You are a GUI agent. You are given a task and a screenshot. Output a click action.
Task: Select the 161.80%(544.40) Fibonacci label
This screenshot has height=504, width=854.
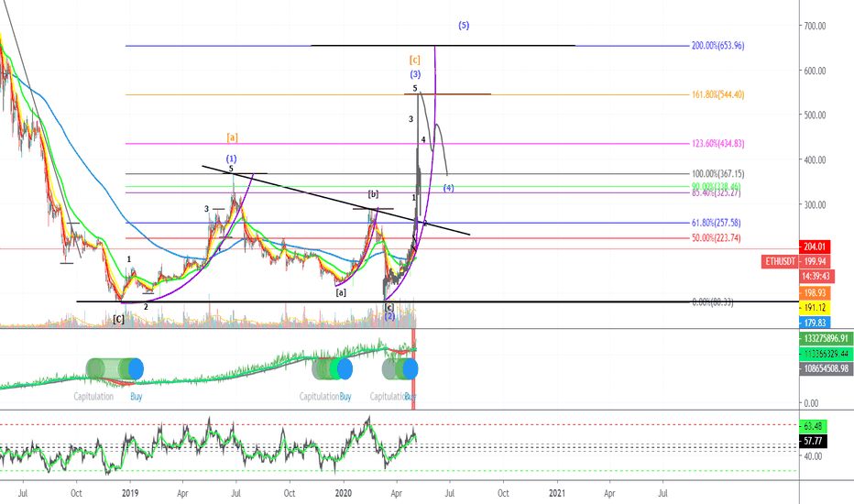click(x=717, y=94)
